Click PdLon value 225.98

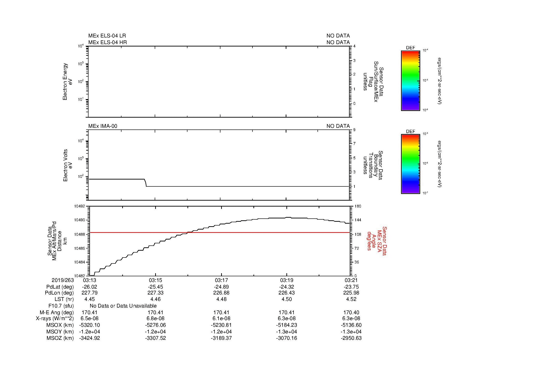[351, 293]
